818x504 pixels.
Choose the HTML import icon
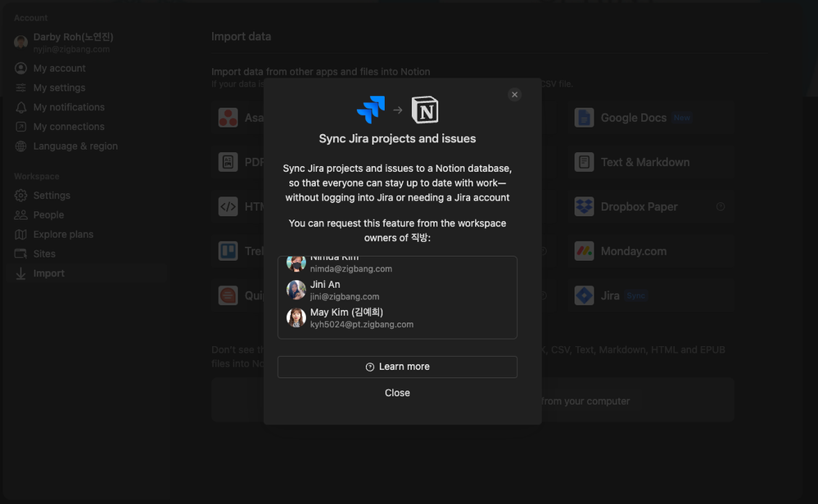click(x=228, y=207)
